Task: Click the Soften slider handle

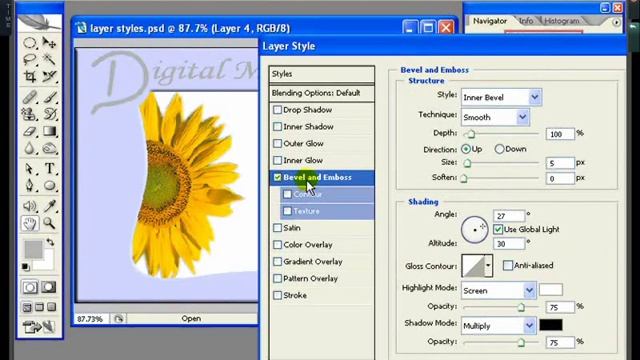Action: (464, 178)
